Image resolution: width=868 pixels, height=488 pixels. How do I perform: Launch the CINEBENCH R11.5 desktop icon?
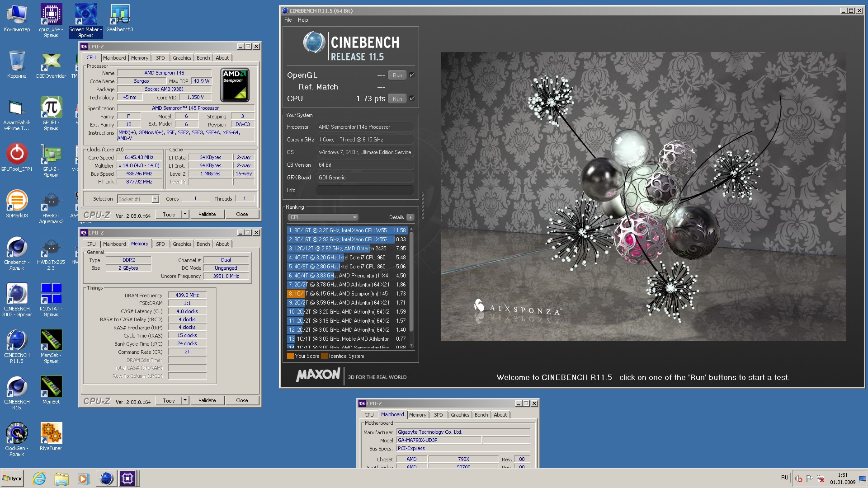click(17, 347)
